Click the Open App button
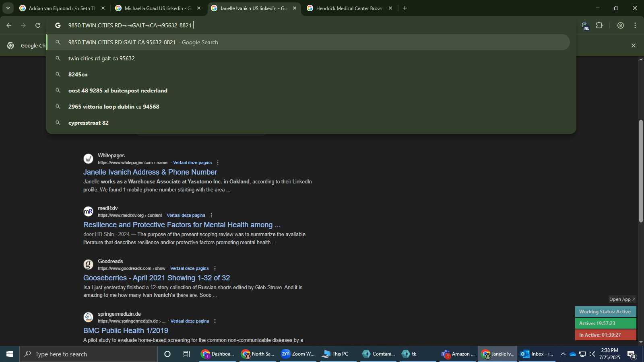Image resolution: width=644 pixels, height=362 pixels. [x=622, y=299]
